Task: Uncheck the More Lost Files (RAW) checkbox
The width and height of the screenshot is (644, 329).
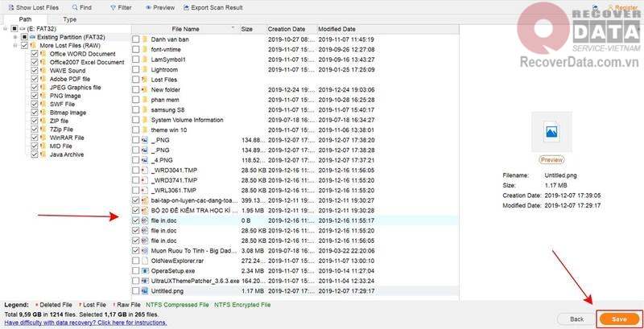Action: [25, 46]
